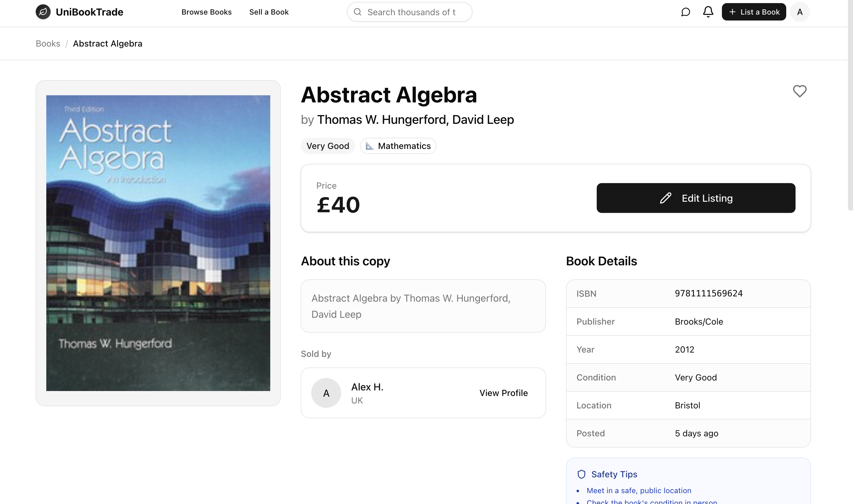The width and height of the screenshot is (853, 504).
Task: Click the plus icon on List a Book
Action: [x=732, y=11]
